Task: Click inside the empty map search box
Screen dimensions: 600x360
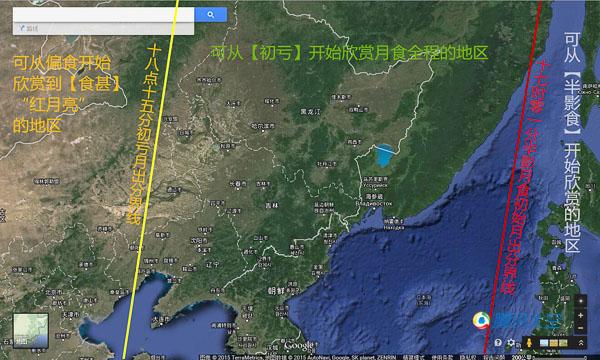Action: (104, 15)
